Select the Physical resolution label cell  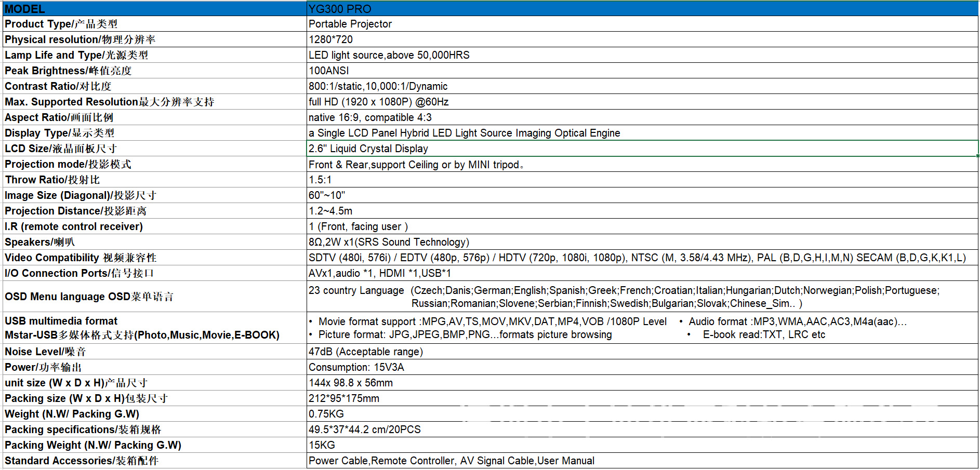(154, 39)
